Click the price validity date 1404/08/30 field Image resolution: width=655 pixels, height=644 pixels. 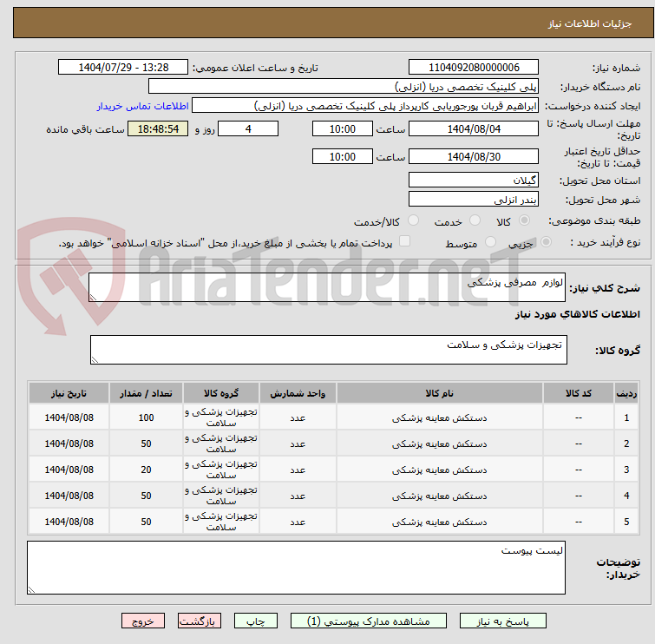tap(474, 157)
